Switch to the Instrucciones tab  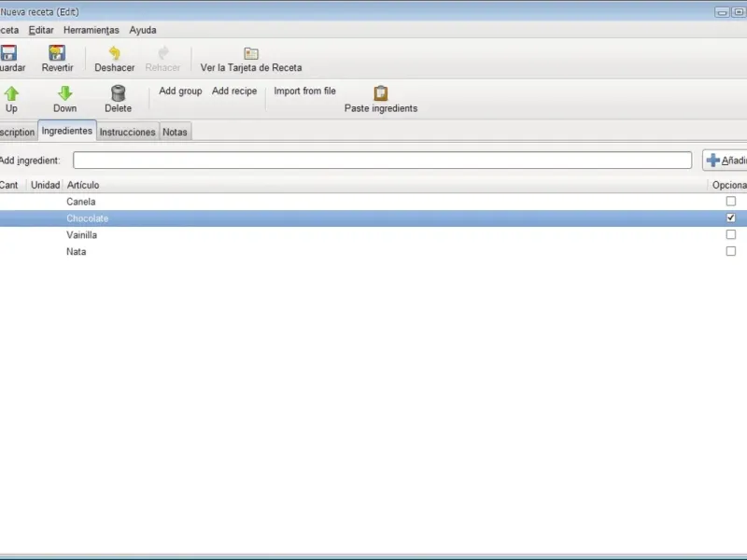(x=127, y=132)
